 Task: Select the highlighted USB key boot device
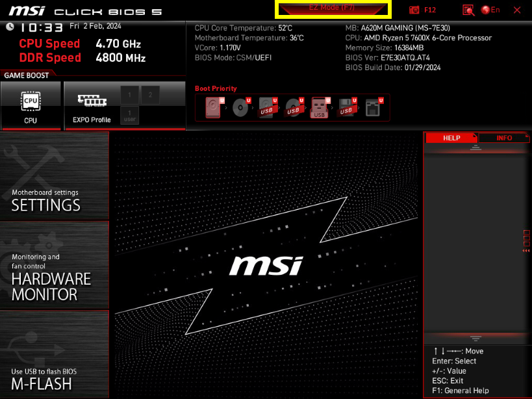(x=320, y=108)
